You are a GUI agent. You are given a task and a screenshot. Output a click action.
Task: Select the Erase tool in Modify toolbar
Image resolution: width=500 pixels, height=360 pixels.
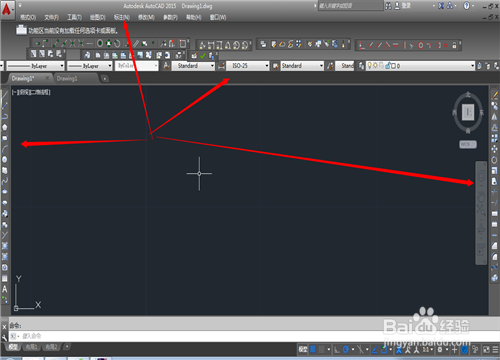[x=494, y=96]
